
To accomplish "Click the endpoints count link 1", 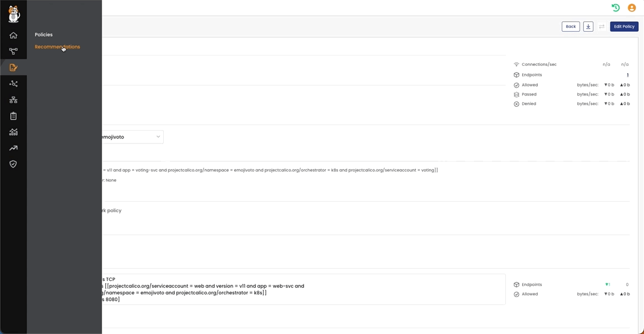I will click(628, 75).
